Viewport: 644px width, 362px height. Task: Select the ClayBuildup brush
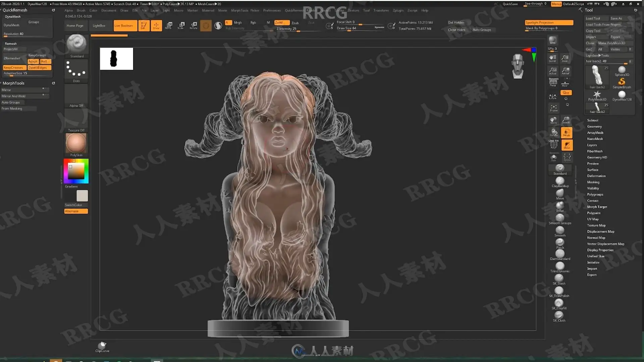tap(560, 182)
